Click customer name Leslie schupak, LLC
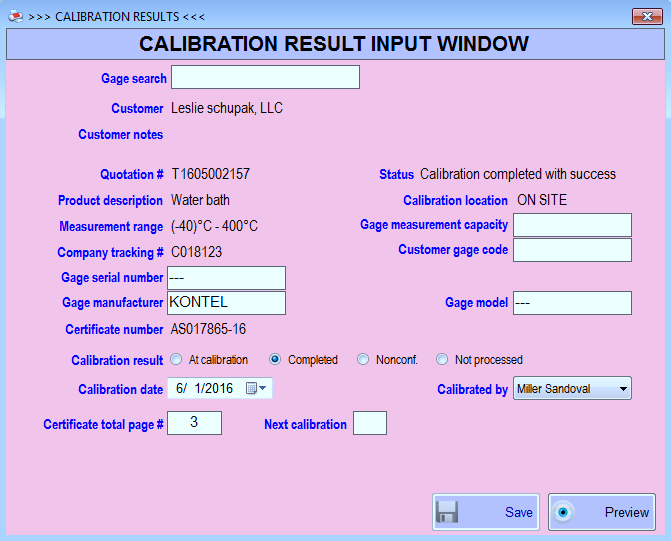This screenshot has width=671, height=541. pos(227,108)
